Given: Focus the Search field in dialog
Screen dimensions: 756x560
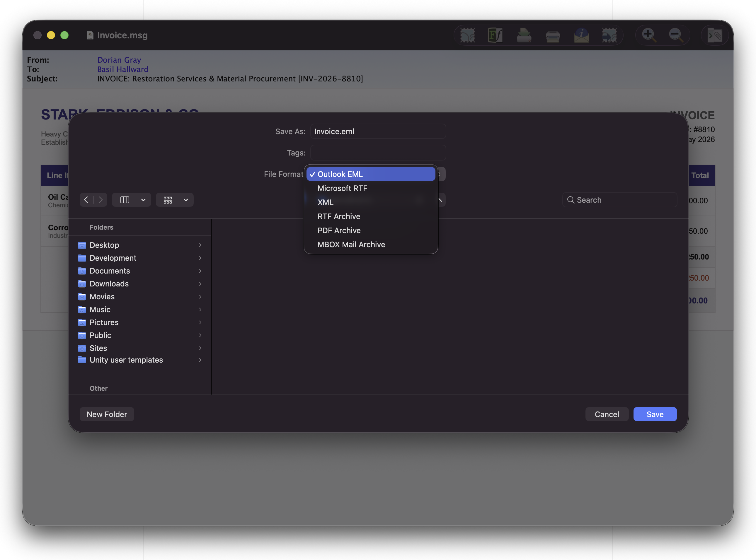Looking at the screenshot, I should point(620,200).
